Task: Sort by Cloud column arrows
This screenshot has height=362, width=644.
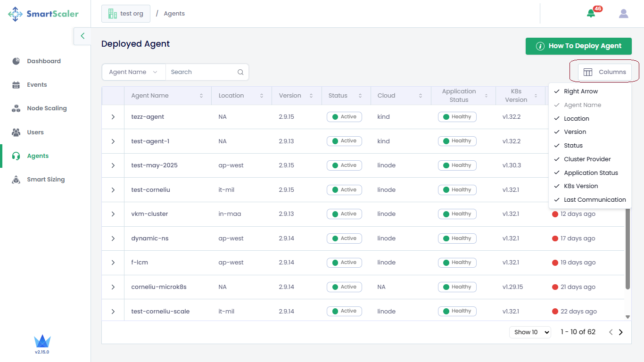Action: click(421, 96)
